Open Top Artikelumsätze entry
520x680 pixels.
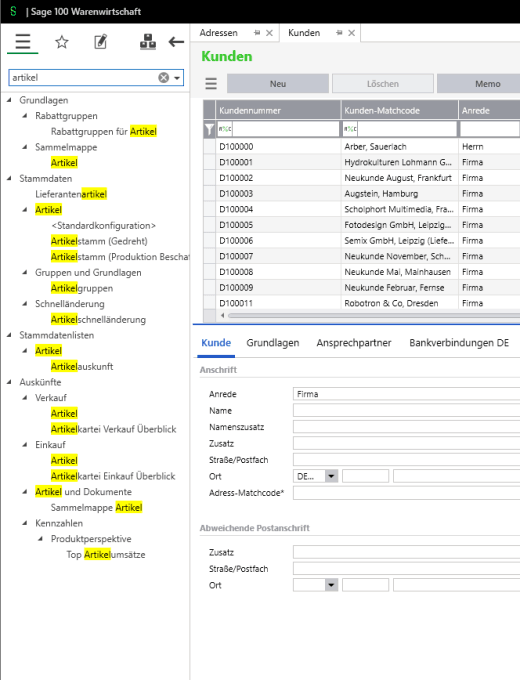click(106, 554)
